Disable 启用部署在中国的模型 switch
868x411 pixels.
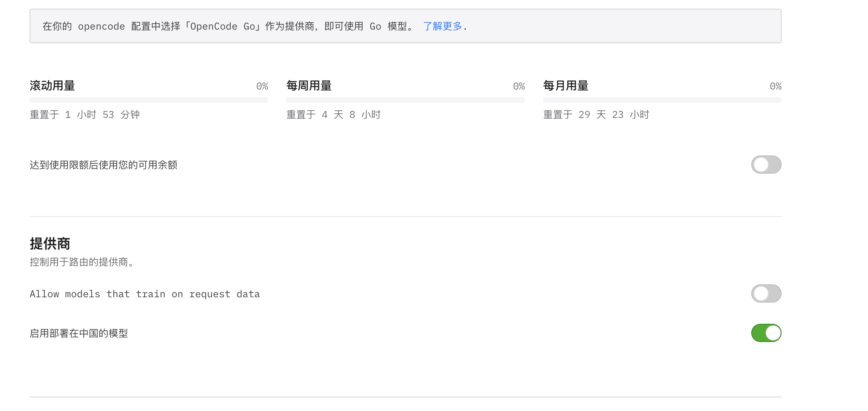click(766, 333)
